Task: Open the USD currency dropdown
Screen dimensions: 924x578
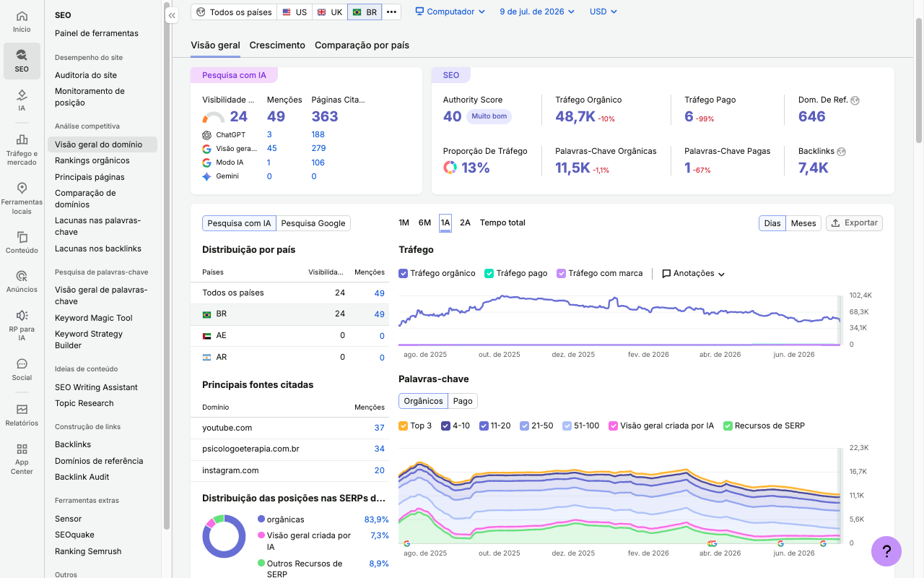Action: click(x=603, y=12)
